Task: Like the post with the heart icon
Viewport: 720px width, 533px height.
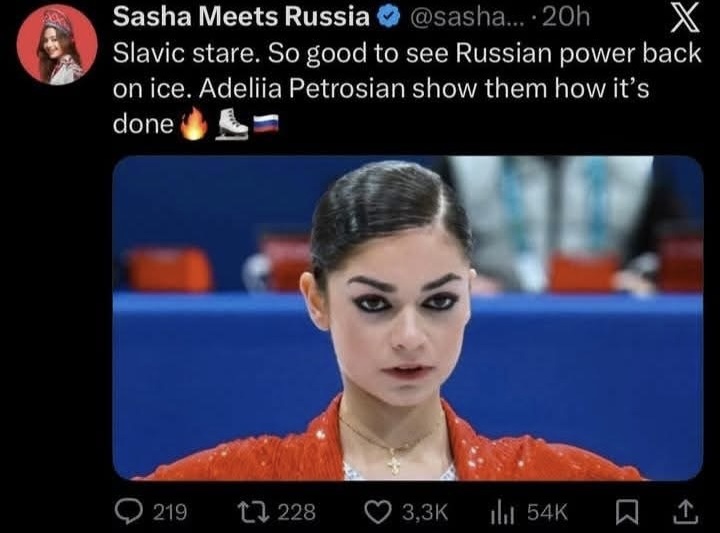Action: [378, 512]
